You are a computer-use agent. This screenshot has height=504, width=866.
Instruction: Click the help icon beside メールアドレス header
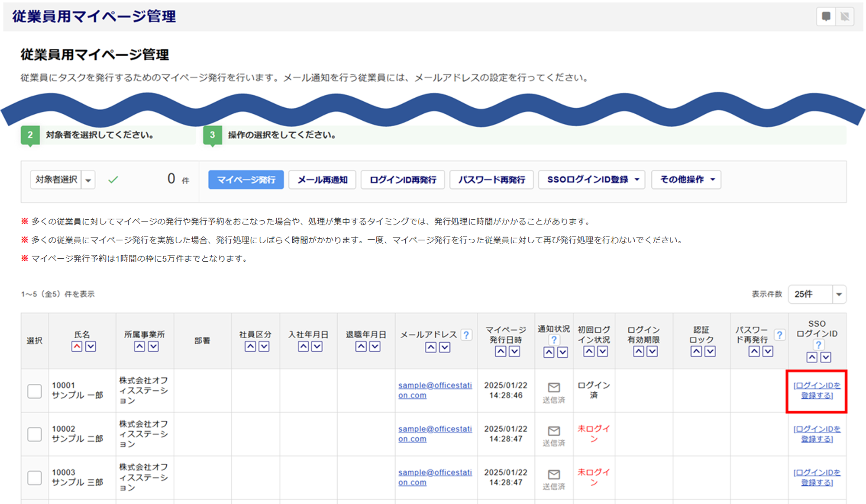466,335
